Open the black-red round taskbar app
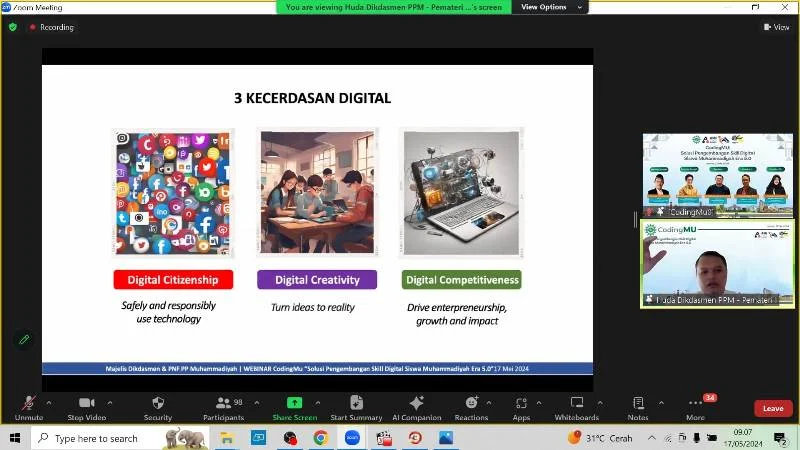This screenshot has width=800, height=450. point(290,438)
